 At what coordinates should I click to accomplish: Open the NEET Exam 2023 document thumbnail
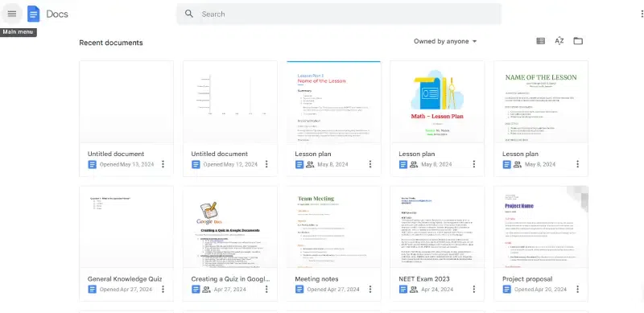[437, 227]
